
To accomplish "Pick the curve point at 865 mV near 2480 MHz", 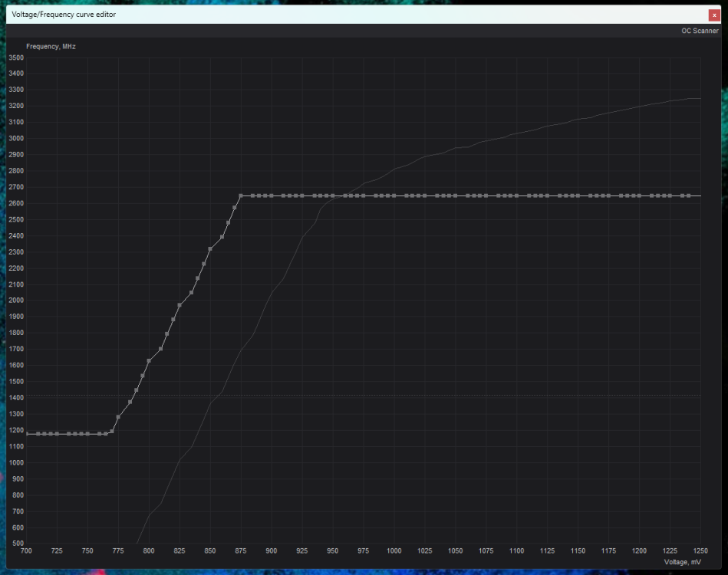I will [228, 223].
